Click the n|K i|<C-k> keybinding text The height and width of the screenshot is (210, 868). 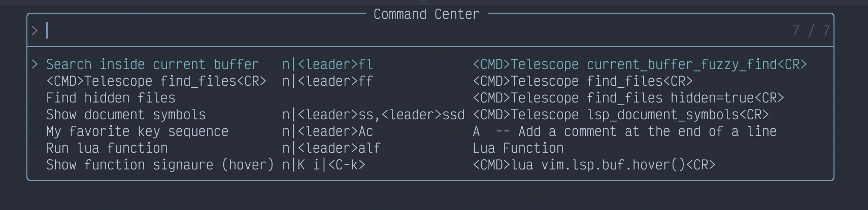324,165
